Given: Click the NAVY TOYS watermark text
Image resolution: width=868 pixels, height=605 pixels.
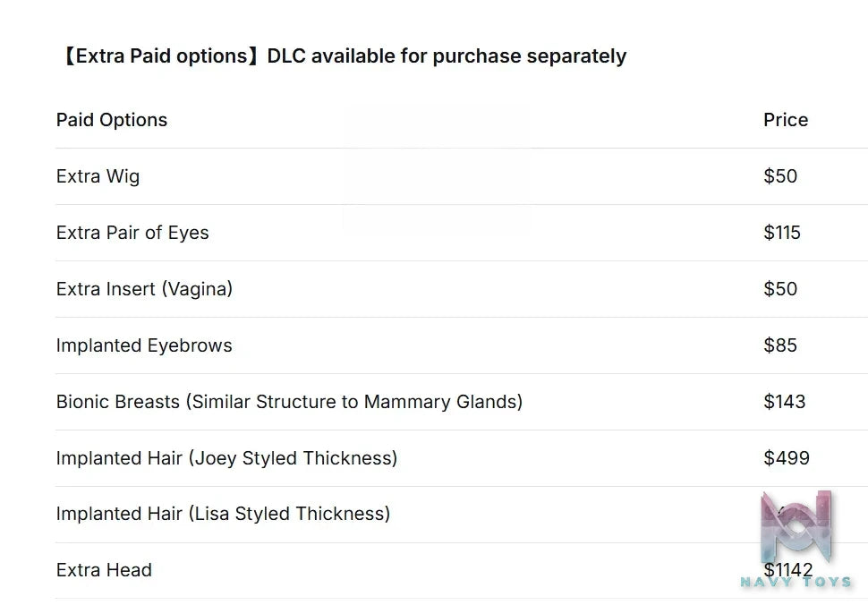Looking at the screenshot, I should pyautogui.click(x=796, y=582).
